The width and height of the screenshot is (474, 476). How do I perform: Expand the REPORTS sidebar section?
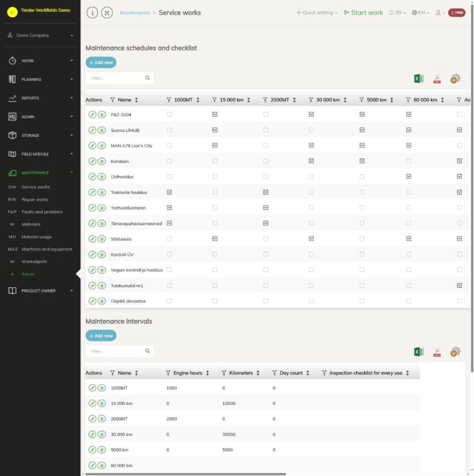tap(40, 98)
